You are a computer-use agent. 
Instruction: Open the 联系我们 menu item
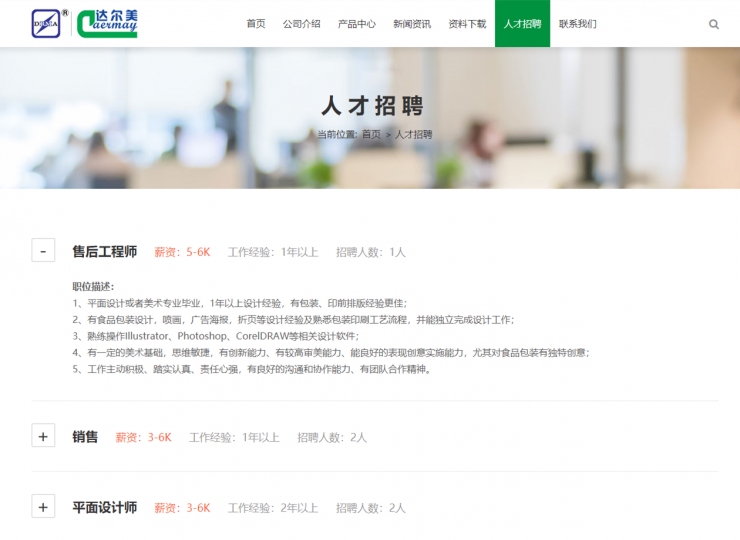click(578, 24)
